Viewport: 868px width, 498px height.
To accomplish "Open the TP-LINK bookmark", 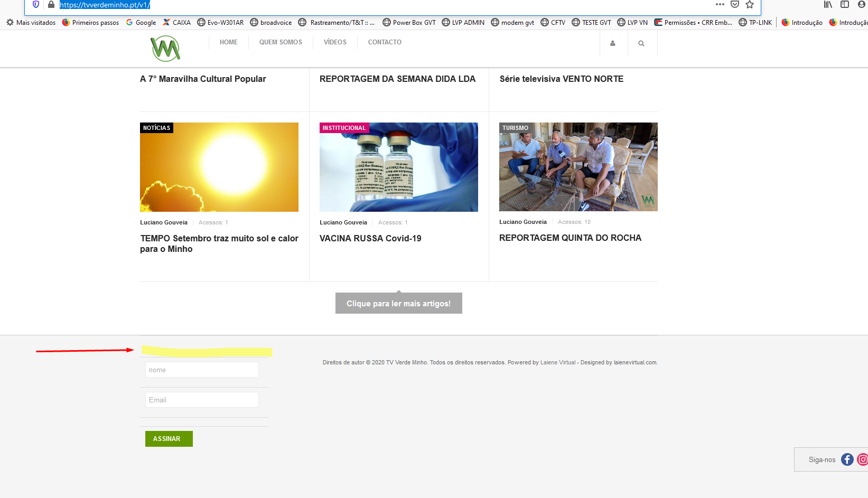I will point(755,23).
